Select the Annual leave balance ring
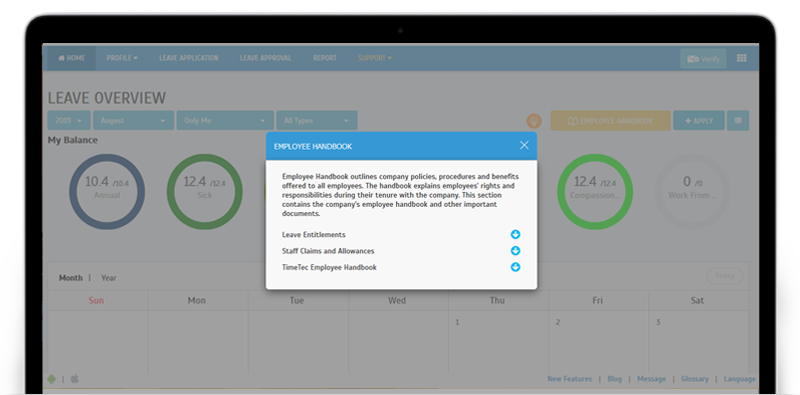 point(107,191)
